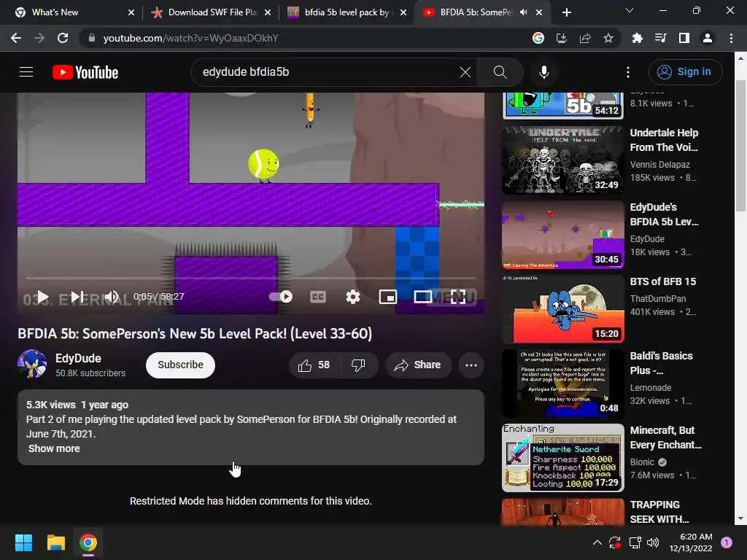This screenshot has height=560, width=747.
Task: View site info via lock icon
Action: pyautogui.click(x=91, y=38)
